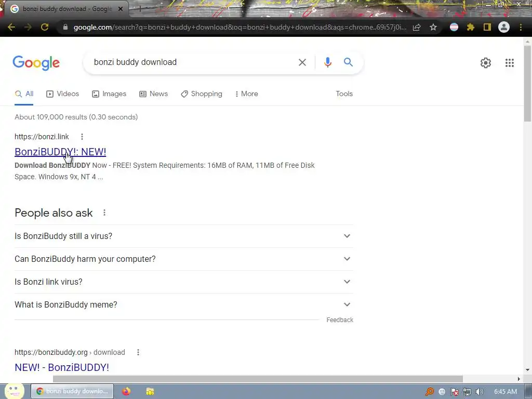Viewport: 532px width, 399px height.
Task: Click the horizontal scrollbar thumb
Action: (258, 379)
